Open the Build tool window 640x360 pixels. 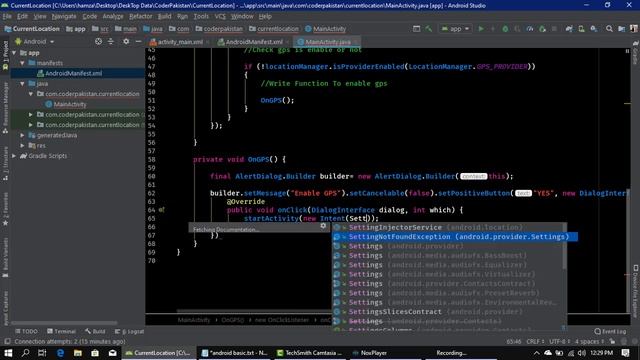coord(95,331)
